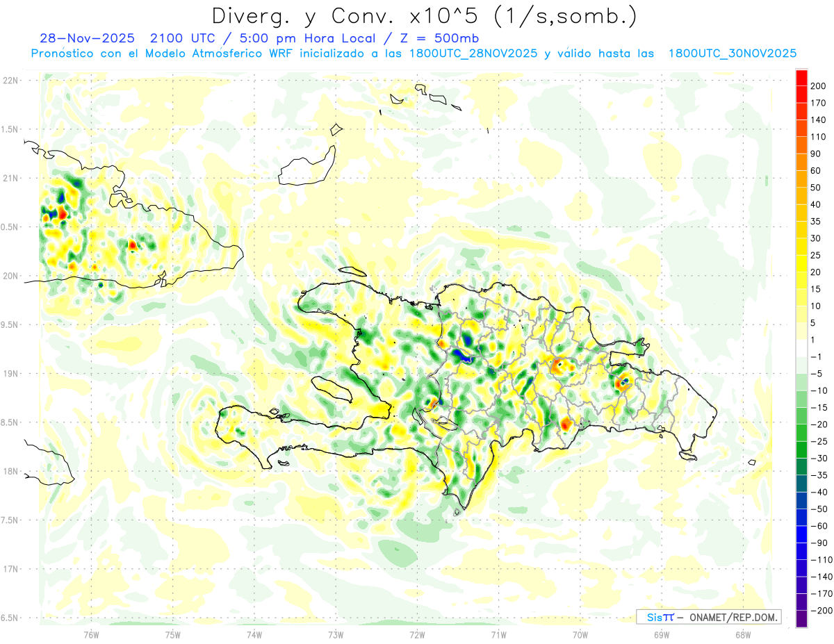This screenshot has width=834, height=644.
Task: Click the longitude label '74W'
Action: (254, 634)
